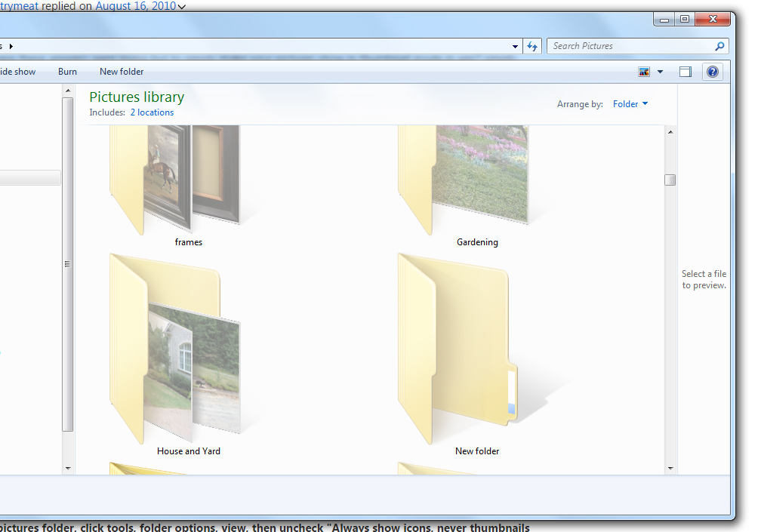Select the empty New folder icon

click(459, 348)
